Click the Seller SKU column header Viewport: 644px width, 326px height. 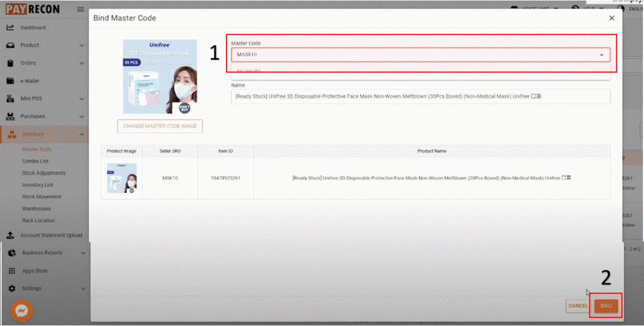[x=170, y=151]
